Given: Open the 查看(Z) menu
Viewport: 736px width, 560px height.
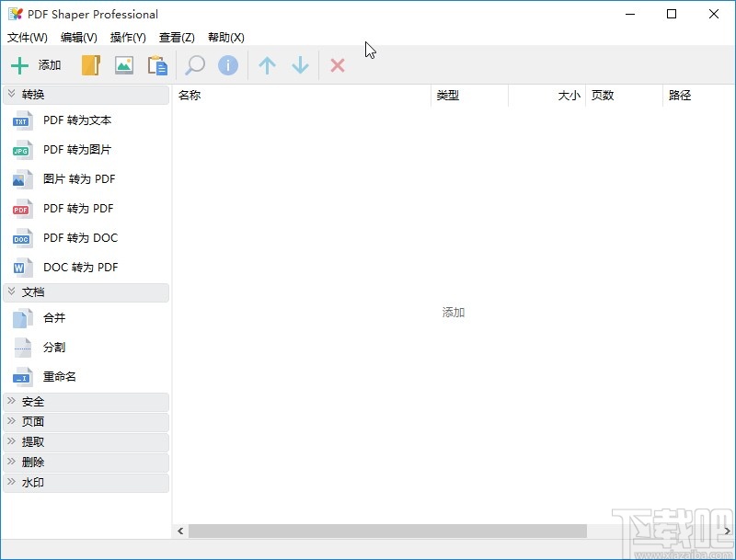Looking at the screenshot, I should (177, 38).
